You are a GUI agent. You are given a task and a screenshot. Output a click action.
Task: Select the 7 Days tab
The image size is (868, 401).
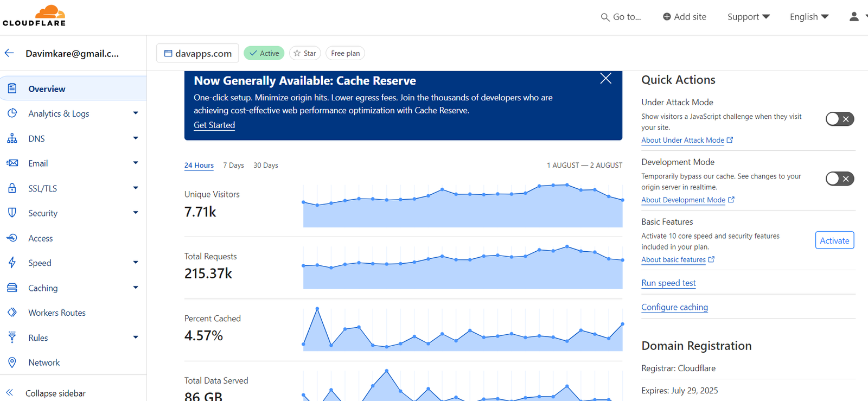point(234,166)
